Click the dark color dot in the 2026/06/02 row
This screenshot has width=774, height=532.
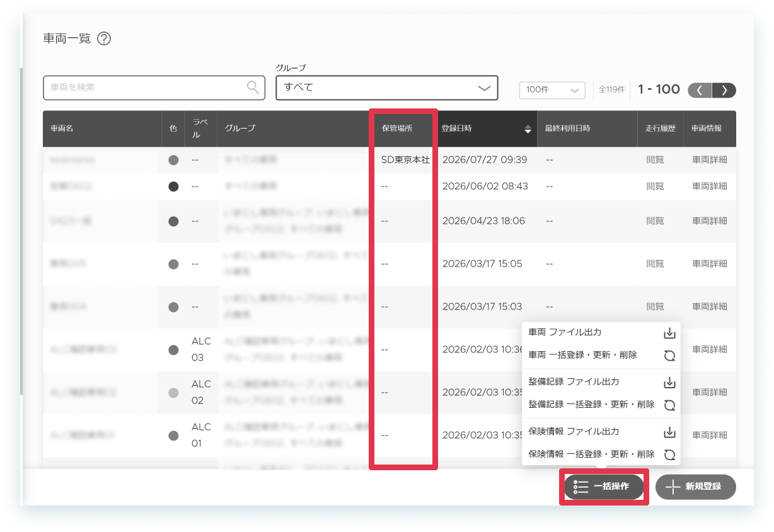click(173, 187)
